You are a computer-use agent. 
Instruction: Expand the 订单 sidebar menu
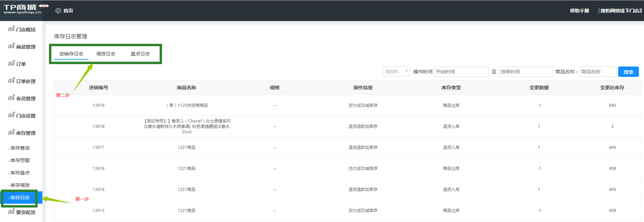21,64
